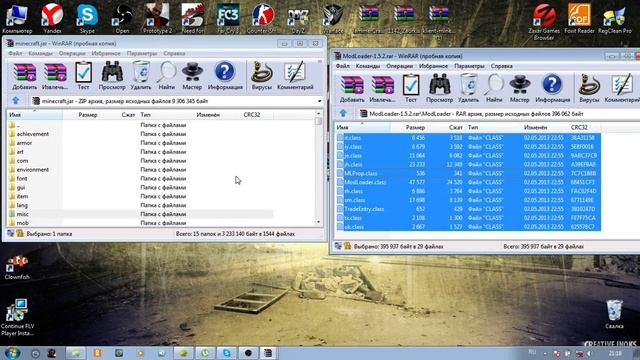The image size is (640, 360).
Task: Click the Skype taskbar button
Action: click(227, 353)
